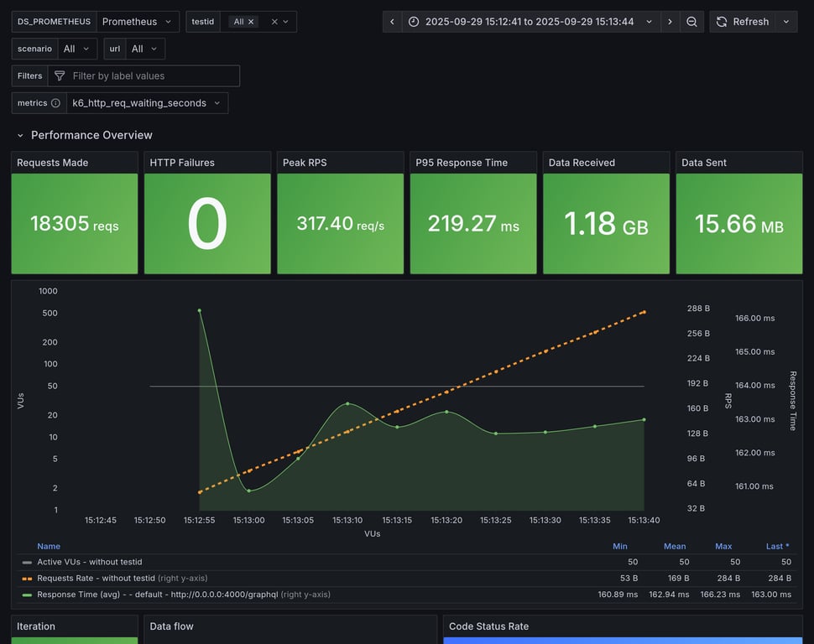Image resolution: width=814 pixels, height=644 pixels.
Task: Click the Iteration panel title
Action: click(x=36, y=626)
